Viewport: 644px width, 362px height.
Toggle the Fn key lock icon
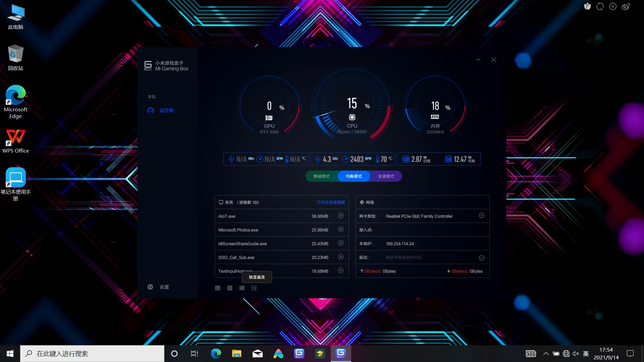coord(230,288)
